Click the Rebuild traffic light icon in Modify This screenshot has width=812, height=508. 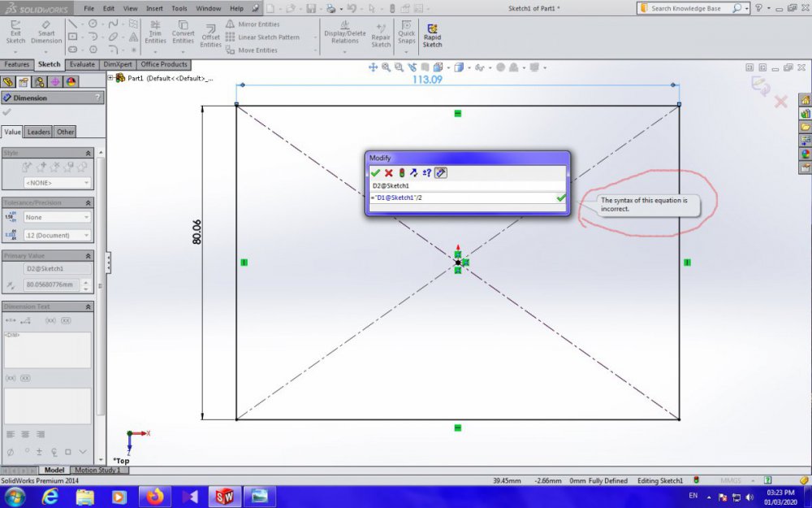(401, 172)
